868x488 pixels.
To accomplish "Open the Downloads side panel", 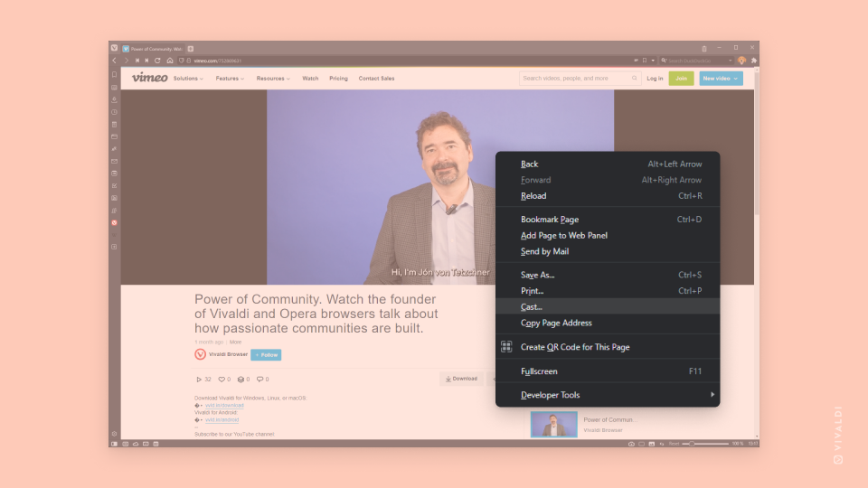I will tap(114, 99).
